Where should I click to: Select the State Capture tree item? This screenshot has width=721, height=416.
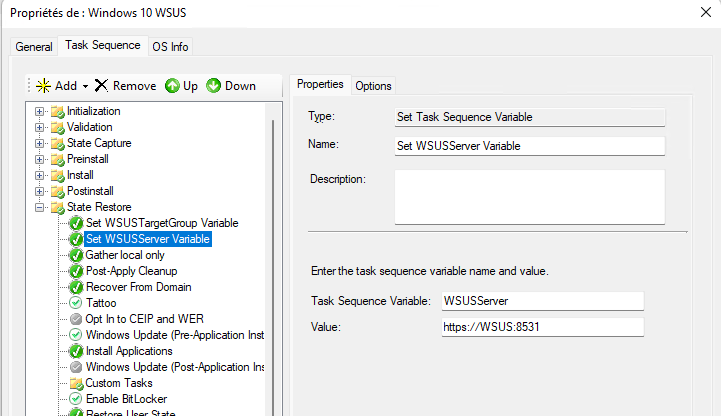99,143
